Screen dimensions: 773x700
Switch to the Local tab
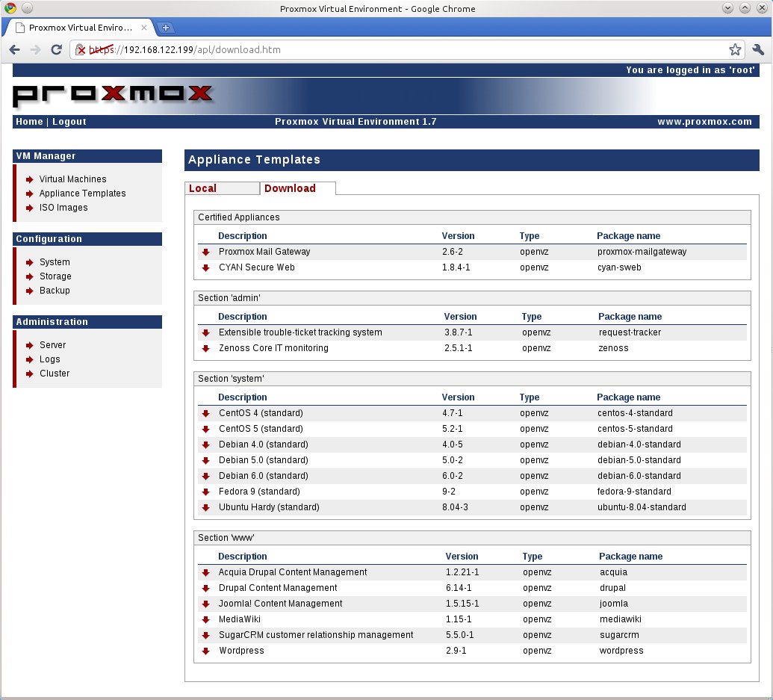click(x=202, y=188)
